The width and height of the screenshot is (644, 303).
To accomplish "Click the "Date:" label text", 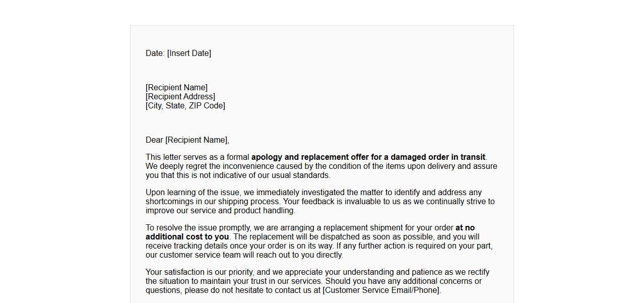I will tap(155, 53).
